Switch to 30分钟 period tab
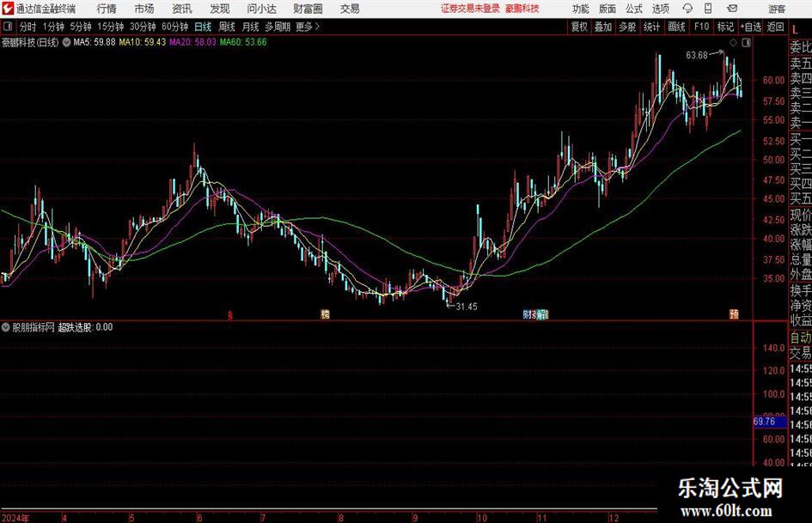 (x=143, y=27)
